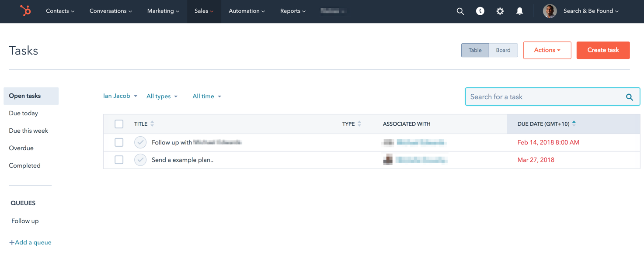Screen dimensions: 644x255
Task: Open the All time filter dropdown
Action: (x=207, y=96)
